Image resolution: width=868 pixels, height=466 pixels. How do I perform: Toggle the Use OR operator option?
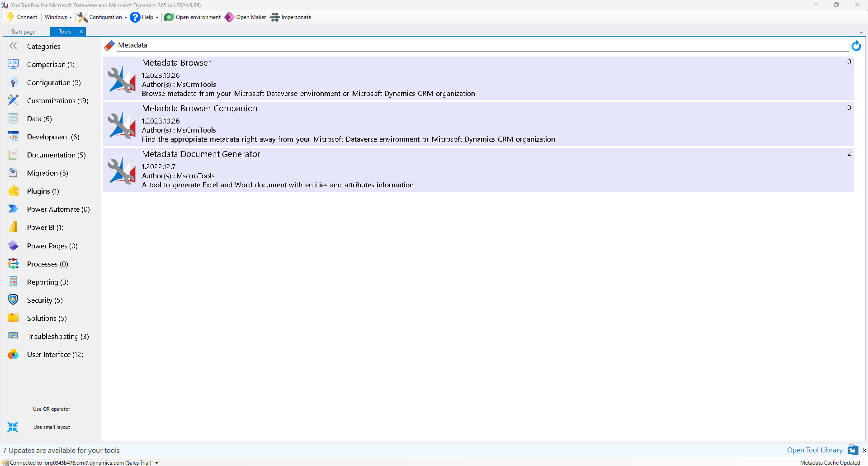(x=52, y=409)
